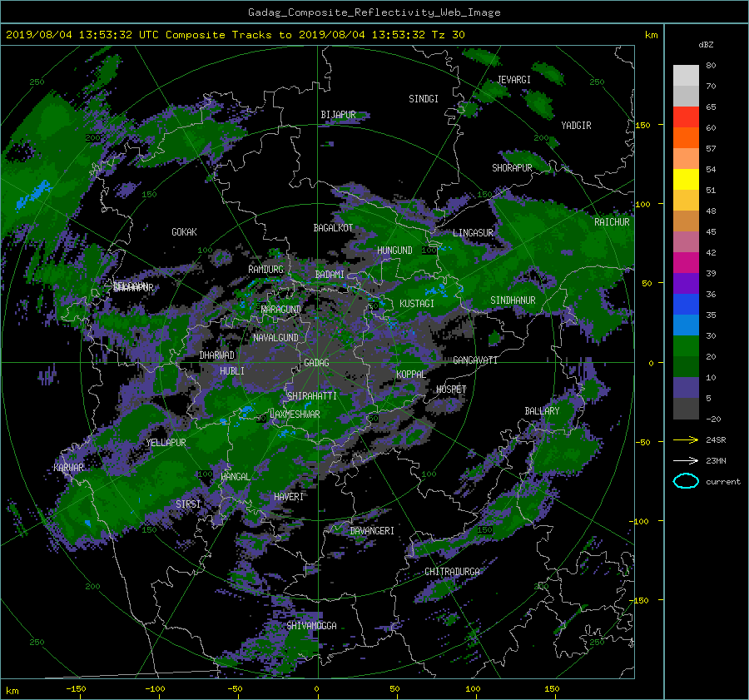Click the SIRSI city label
The height and width of the screenshot is (700, 749).
188,504
